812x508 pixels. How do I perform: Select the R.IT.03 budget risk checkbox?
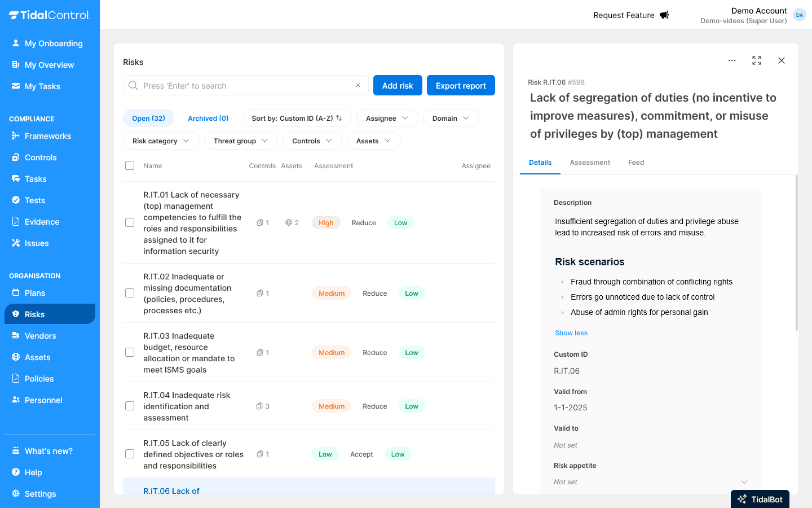click(130, 352)
